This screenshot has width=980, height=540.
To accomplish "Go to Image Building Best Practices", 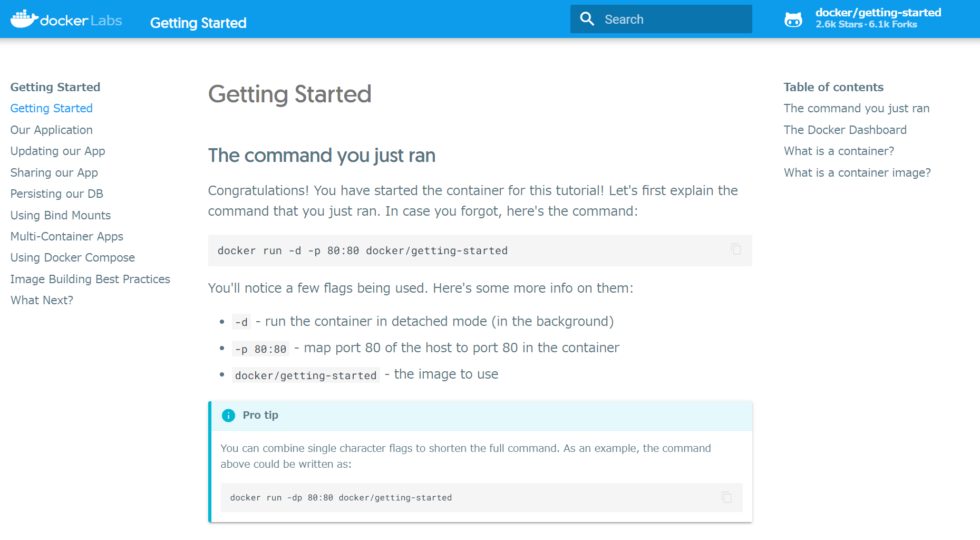I will [90, 279].
